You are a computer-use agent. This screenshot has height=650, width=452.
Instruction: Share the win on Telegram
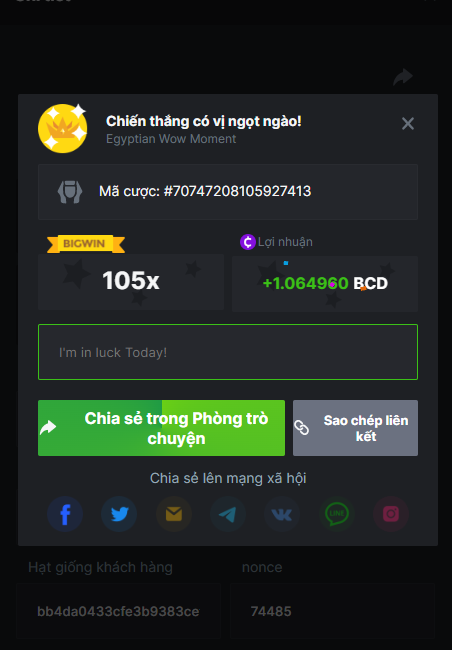(x=228, y=514)
